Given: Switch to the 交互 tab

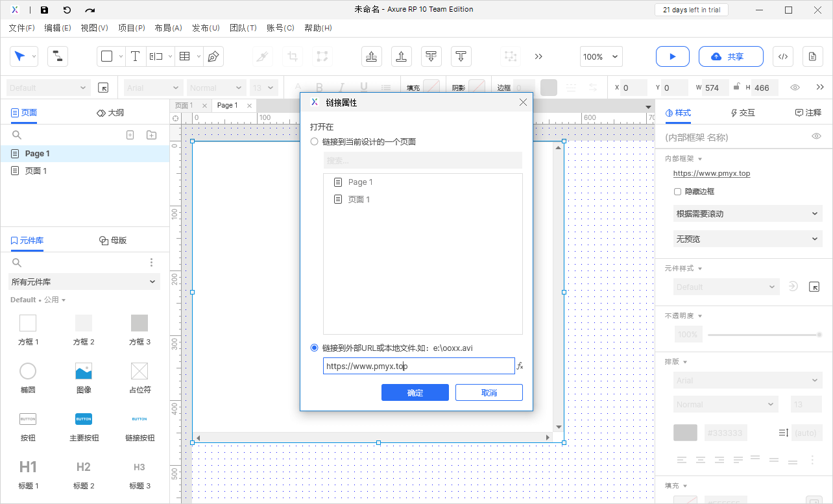Looking at the screenshot, I should point(742,112).
